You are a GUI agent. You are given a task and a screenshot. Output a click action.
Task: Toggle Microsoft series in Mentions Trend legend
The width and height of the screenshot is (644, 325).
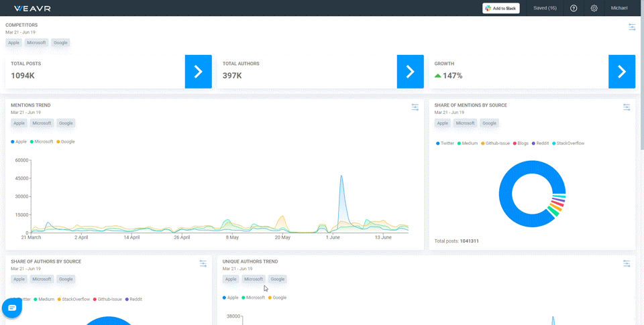tap(42, 141)
